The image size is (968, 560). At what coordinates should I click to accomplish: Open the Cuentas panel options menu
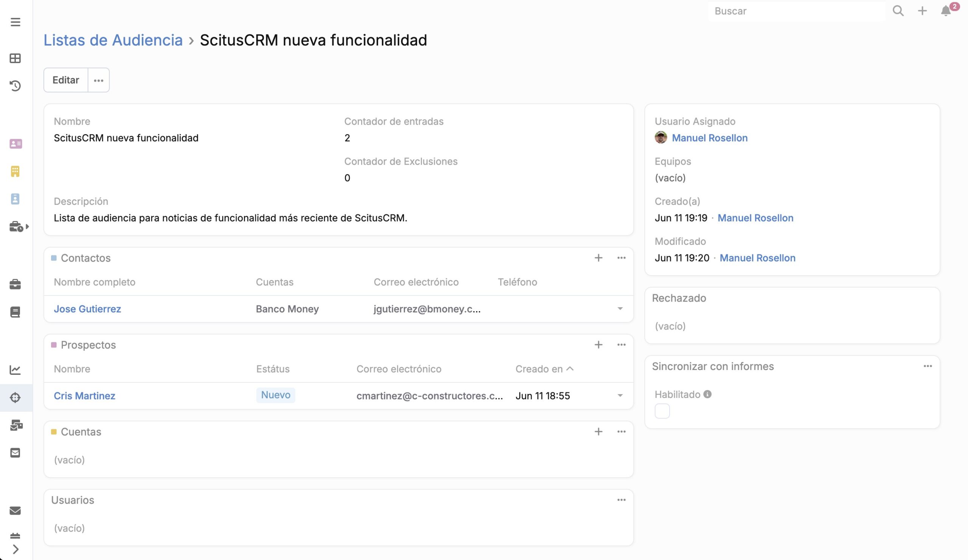(621, 432)
